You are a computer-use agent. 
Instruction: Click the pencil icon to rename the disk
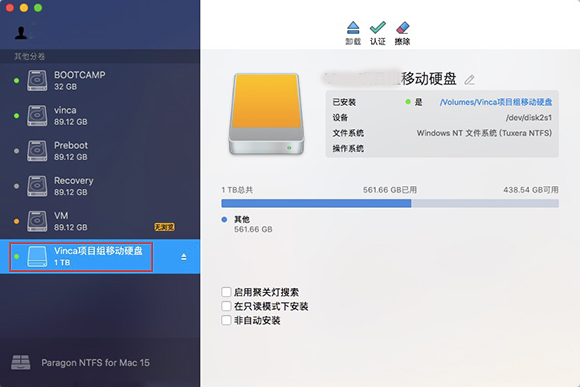tap(470, 80)
